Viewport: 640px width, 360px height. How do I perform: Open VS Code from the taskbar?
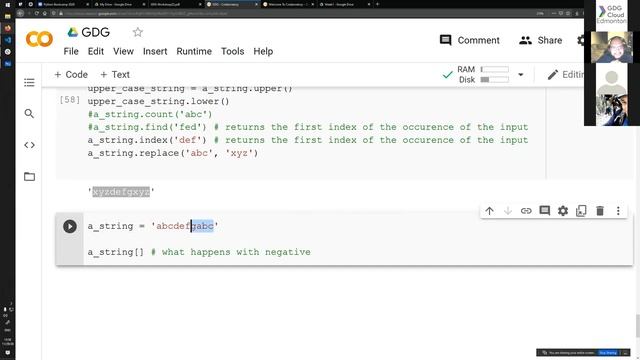tap(7, 40)
